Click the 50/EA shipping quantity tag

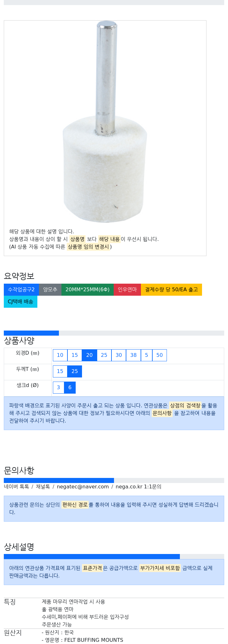click(171, 290)
